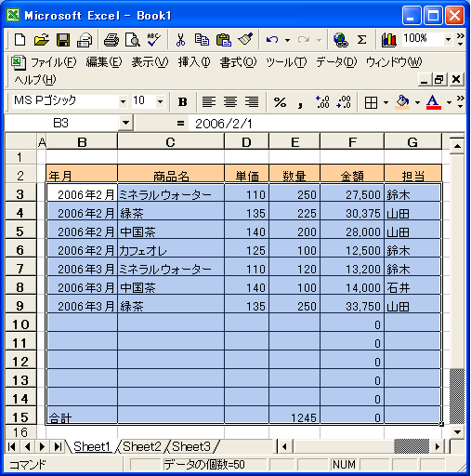Click the New workbook icon

(20, 40)
